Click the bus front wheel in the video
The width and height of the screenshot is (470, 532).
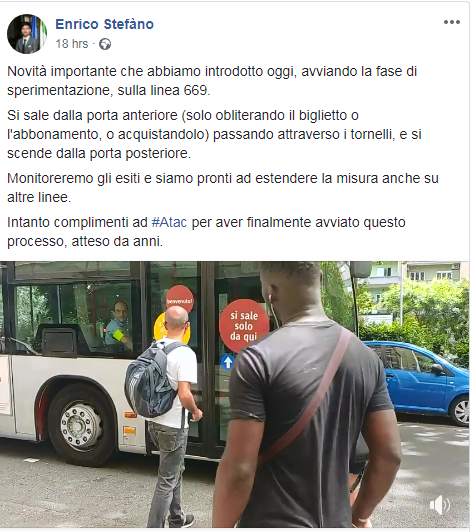tap(80, 422)
